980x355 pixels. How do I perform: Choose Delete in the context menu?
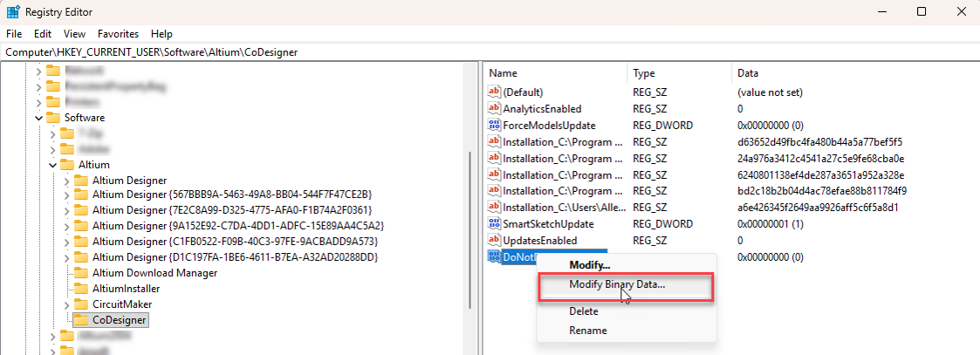[583, 311]
